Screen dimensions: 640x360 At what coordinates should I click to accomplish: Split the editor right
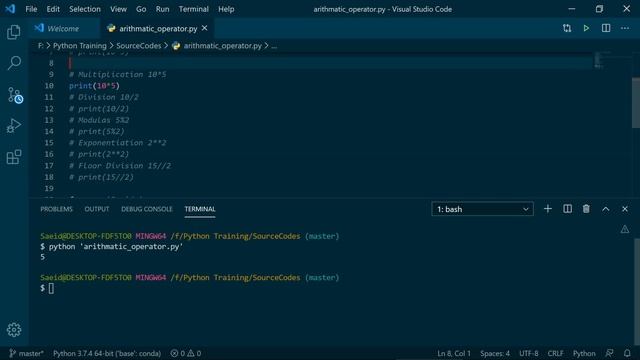click(x=606, y=28)
